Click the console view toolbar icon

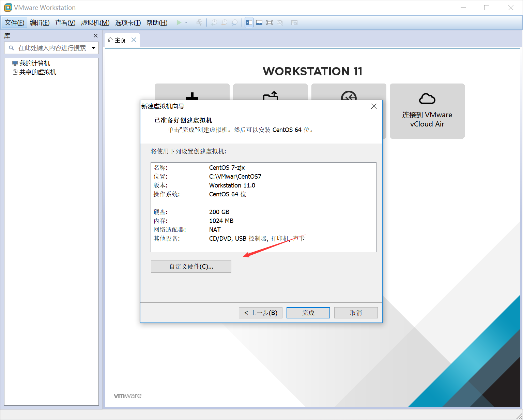pos(294,22)
